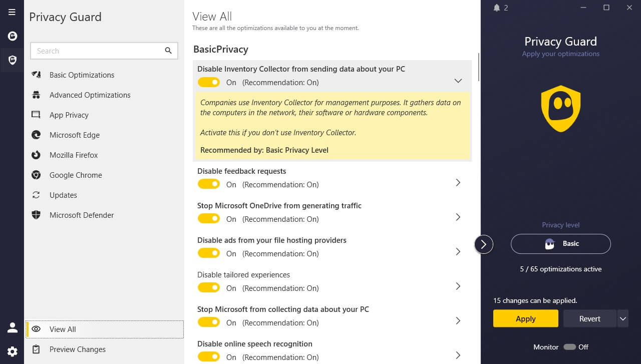Collapse the Inventory Collector description

[x=458, y=81]
